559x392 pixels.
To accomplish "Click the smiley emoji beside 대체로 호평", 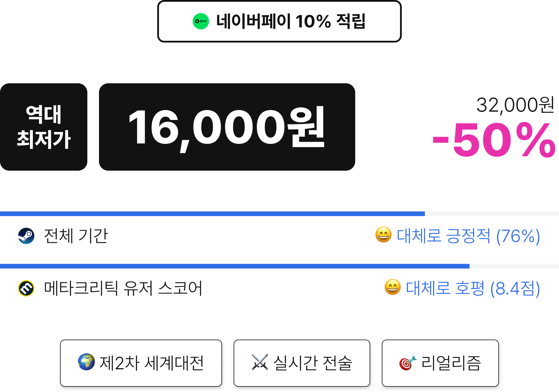I will 393,287.
